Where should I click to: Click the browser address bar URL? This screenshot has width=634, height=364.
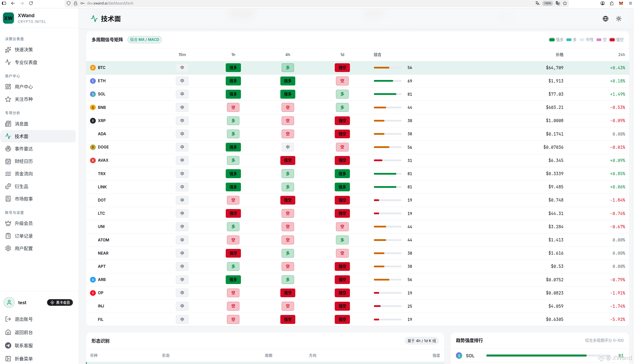coord(110,3)
